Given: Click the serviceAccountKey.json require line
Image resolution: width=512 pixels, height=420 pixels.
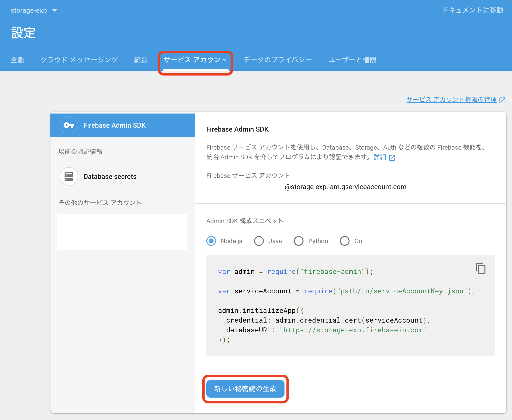Looking at the screenshot, I should tap(347, 291).
